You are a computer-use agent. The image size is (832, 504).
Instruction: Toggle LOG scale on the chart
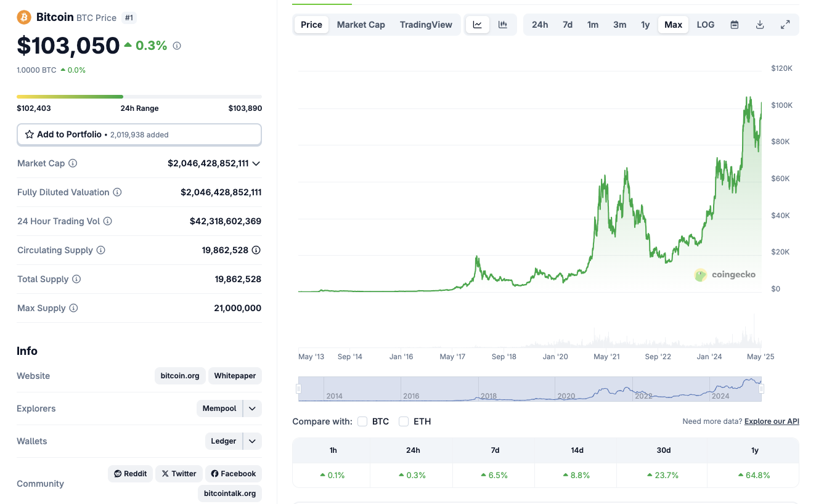pos(706,25)
